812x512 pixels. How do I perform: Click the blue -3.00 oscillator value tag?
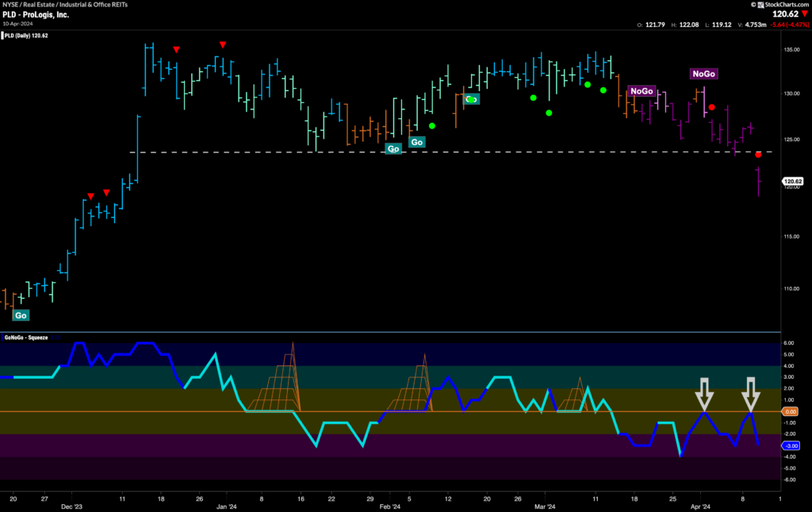click(789, 445)
